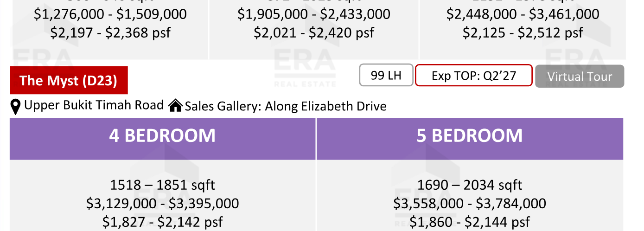The height and width of the screenshot is (231, 644).
Task: Click the $1,276,000 - $1,509,000 price range
Action: (x=110, y=14)
